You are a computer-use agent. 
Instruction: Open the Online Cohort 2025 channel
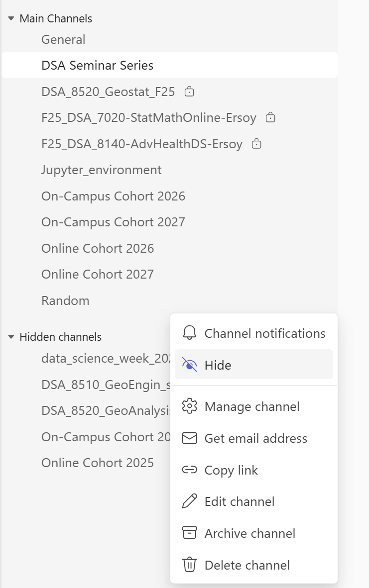[98, 463]
